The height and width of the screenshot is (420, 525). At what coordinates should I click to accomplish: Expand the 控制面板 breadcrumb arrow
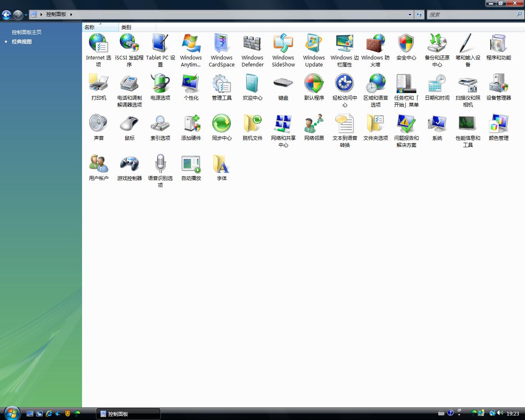[71, 14]
